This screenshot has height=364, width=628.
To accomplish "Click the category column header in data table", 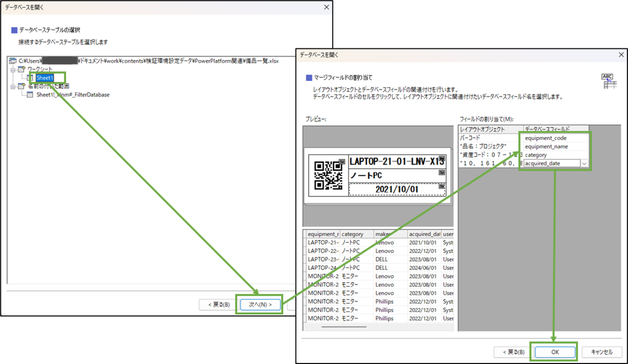I will (x=356, y=234).
